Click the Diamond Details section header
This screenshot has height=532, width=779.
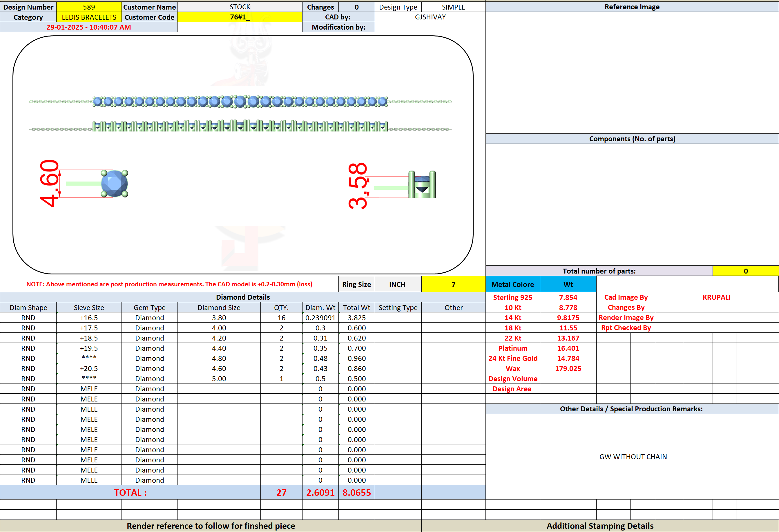tap(243, 297)
